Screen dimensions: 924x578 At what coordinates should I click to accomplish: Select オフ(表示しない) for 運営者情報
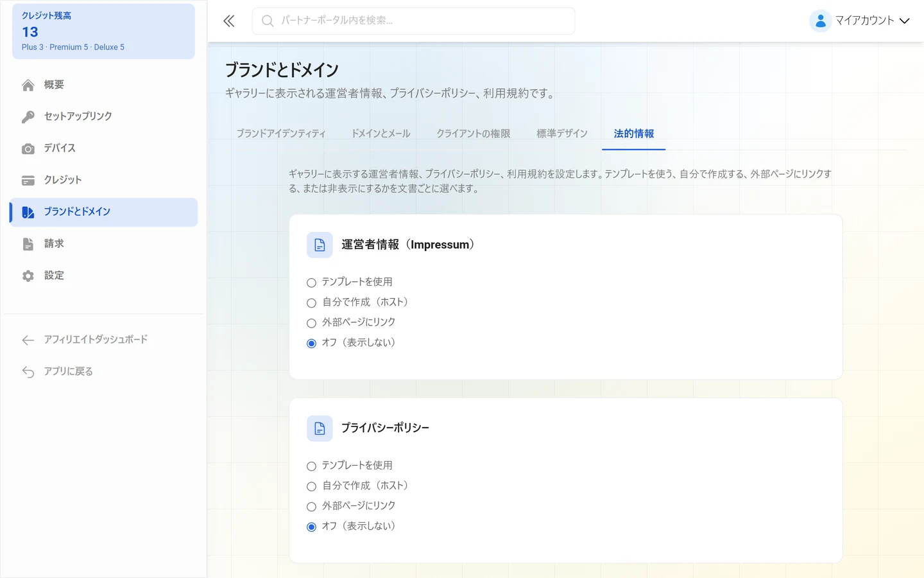[x=311, y=343]
